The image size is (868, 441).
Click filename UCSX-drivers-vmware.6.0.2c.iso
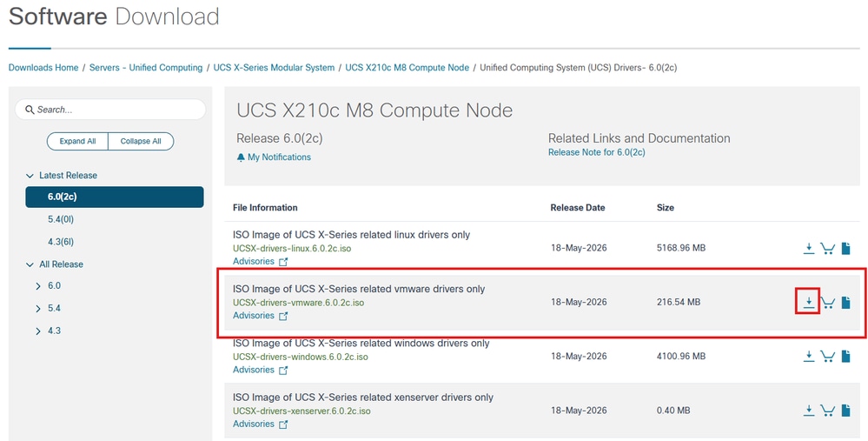(298, 303)
